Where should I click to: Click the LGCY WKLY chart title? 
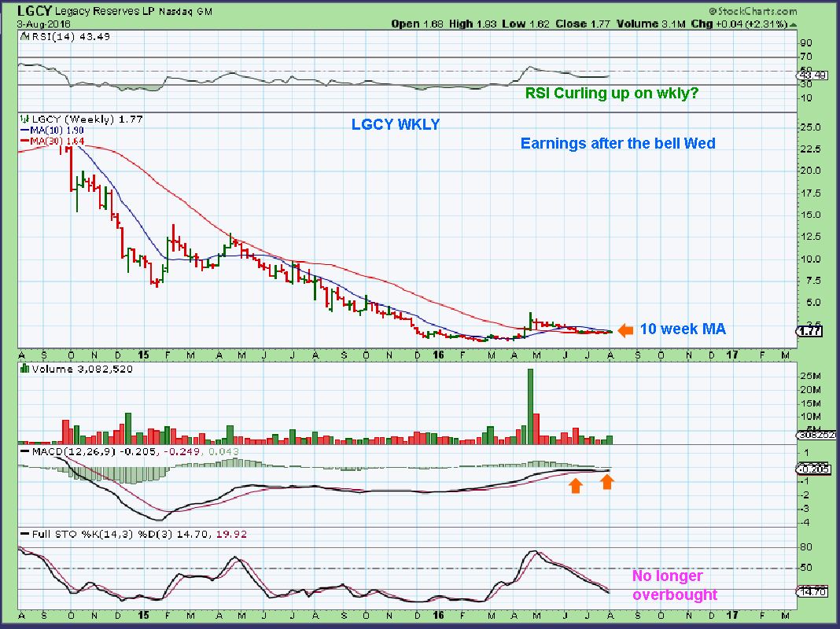(396, 124)
